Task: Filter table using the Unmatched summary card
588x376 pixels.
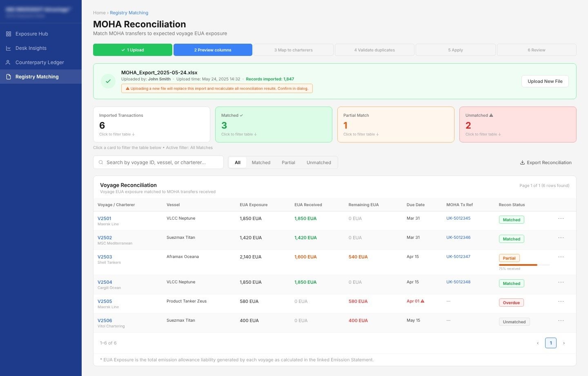Action: (518, 125)
